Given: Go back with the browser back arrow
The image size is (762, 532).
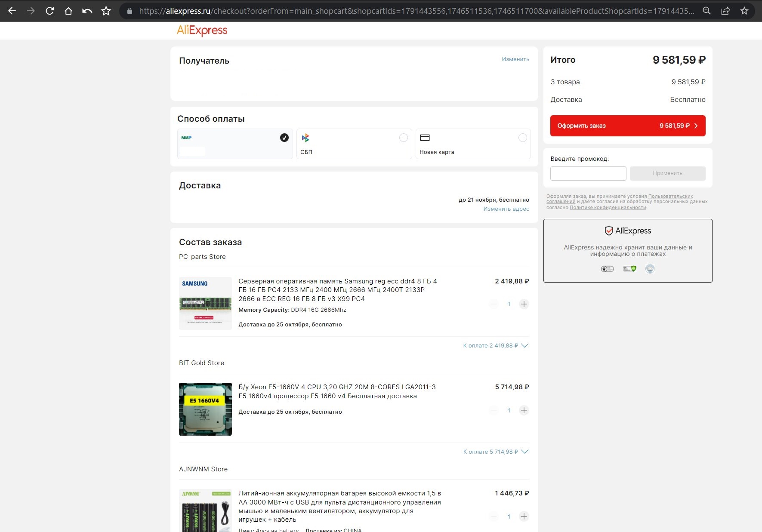Looking at the screenshot, I should pyautogui.click(x=12, y=11).
